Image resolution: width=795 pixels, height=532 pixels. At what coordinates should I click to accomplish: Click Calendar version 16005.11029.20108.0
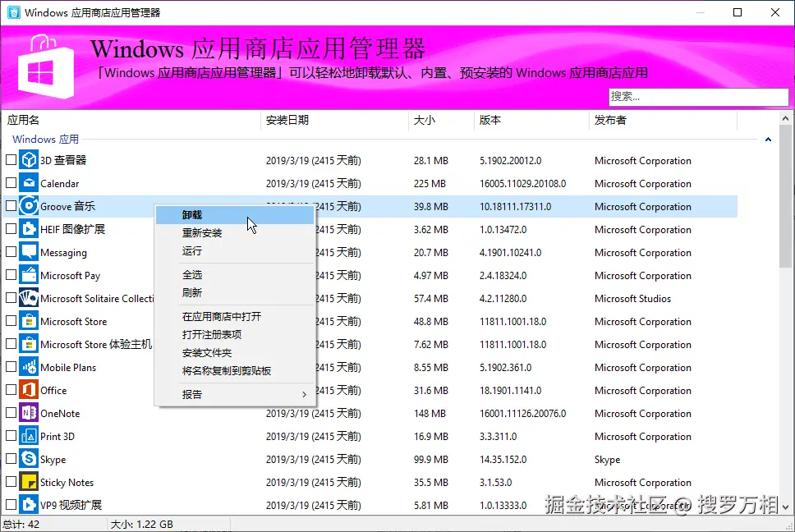pyautogui.click(x=522, y=183)
